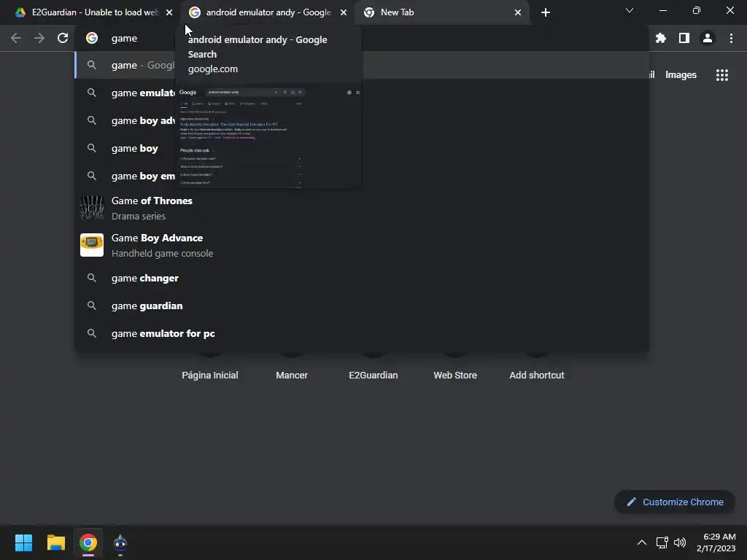
Task: Select the New Tab tab
Action: (441, 12)
